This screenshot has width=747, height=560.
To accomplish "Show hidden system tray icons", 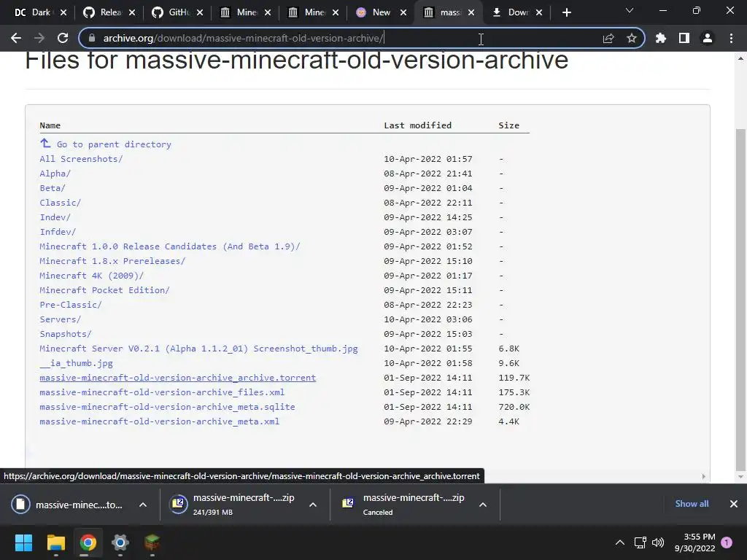I will [620, 542].
